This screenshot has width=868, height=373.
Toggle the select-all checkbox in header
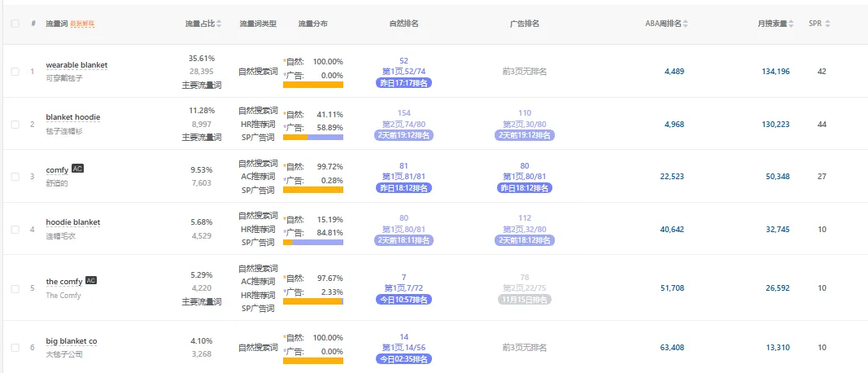pos(15,24)
